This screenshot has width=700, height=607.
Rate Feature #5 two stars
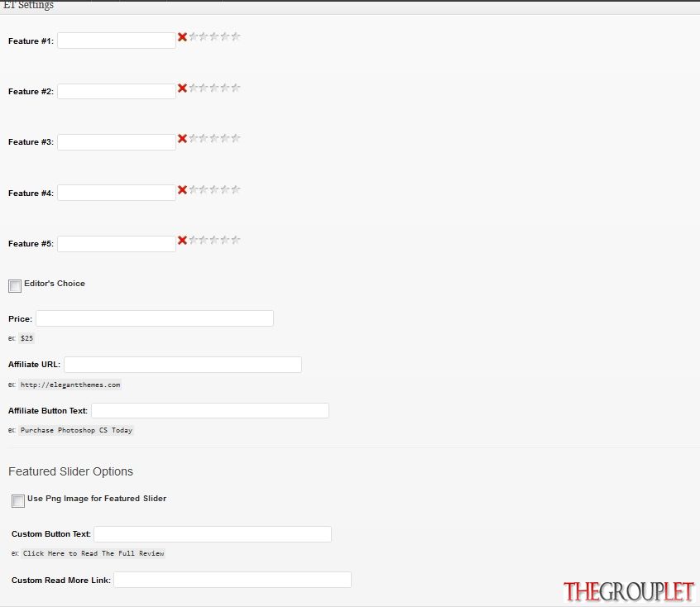tap(204, 240)
